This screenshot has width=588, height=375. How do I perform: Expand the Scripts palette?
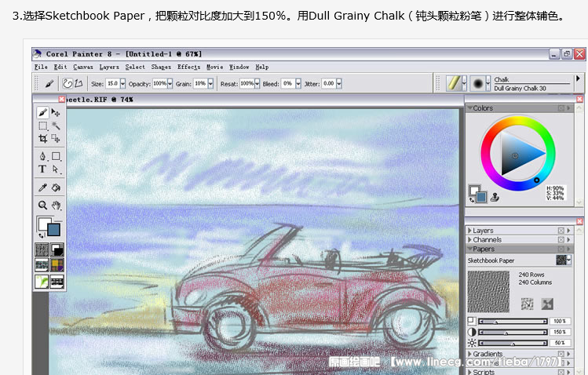point(469,372)
